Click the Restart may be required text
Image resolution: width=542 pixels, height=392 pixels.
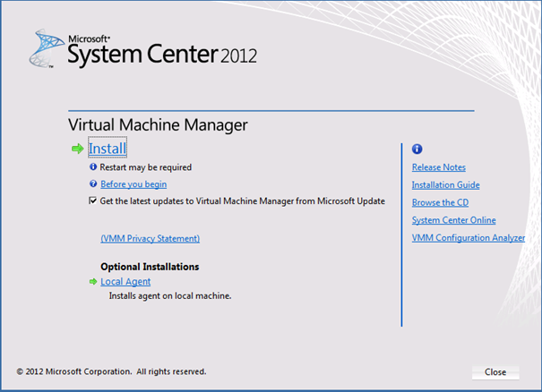(145, 167)
